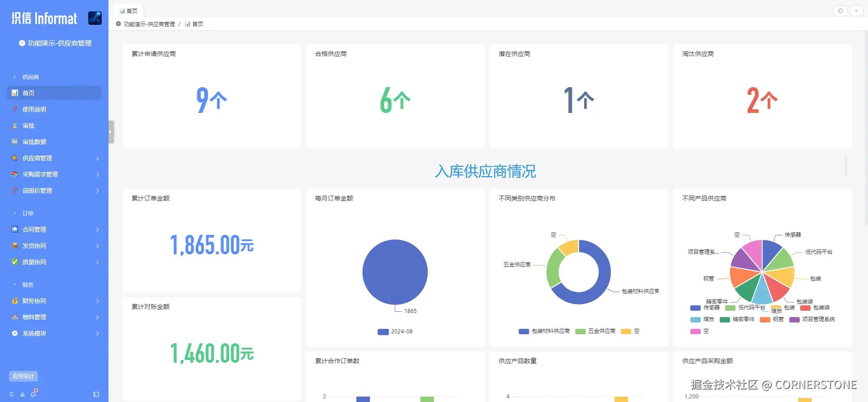Viewport: 868px width, 402px height.
Task: Click the light-blue 煤炭 legend swatch
Action: (695, 320)
